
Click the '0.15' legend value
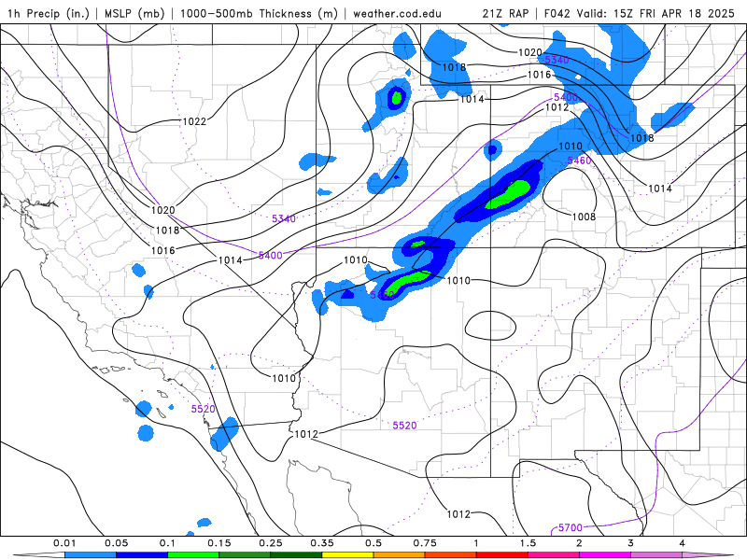point(219,543)
